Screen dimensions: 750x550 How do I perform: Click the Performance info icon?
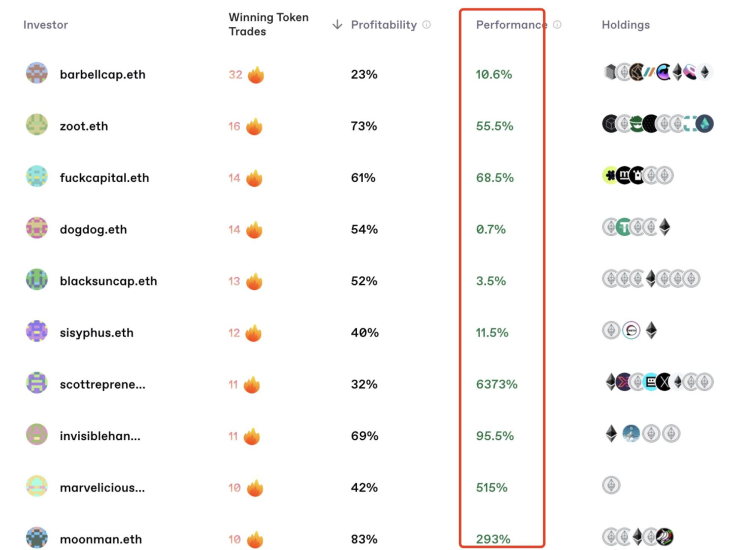point(558,25)
